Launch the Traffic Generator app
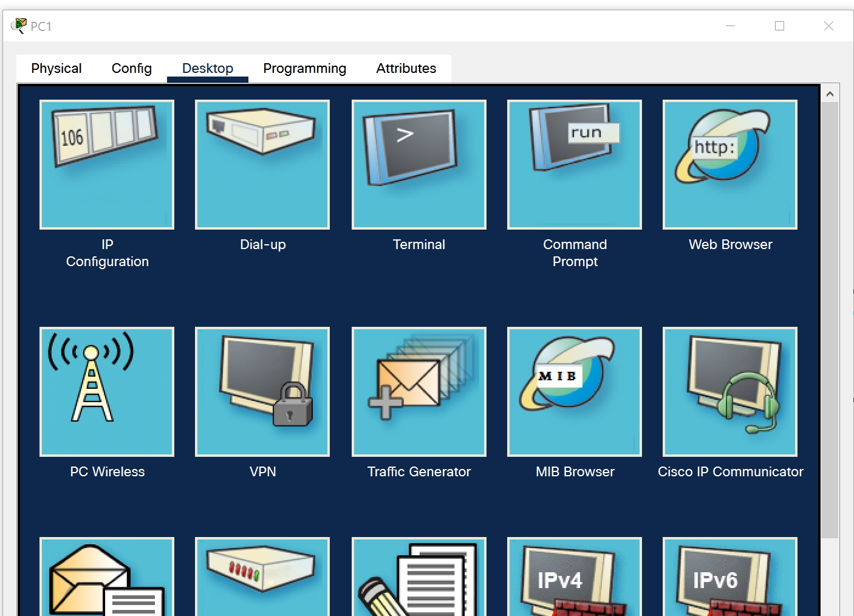Image resolution: width=854 pixels, height=616 pixels. click(419, 392)
